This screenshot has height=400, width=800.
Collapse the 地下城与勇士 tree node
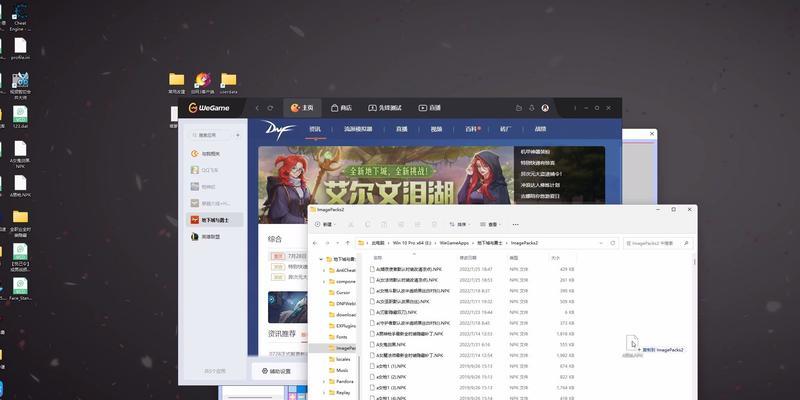point(321,259)
